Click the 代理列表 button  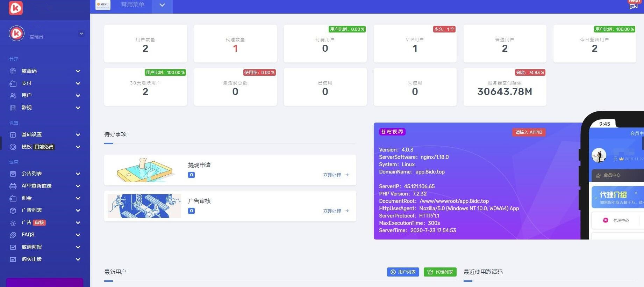(440, 272)
